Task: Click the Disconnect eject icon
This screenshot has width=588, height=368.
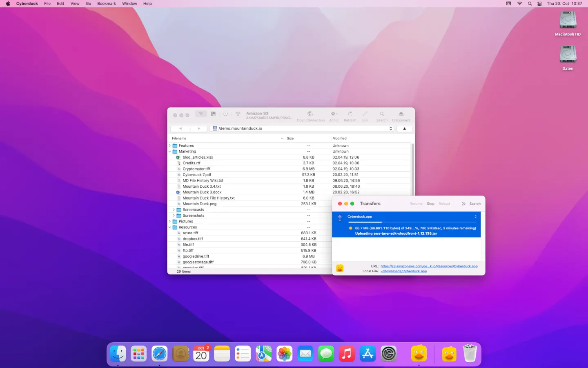Action: [401, 114]
